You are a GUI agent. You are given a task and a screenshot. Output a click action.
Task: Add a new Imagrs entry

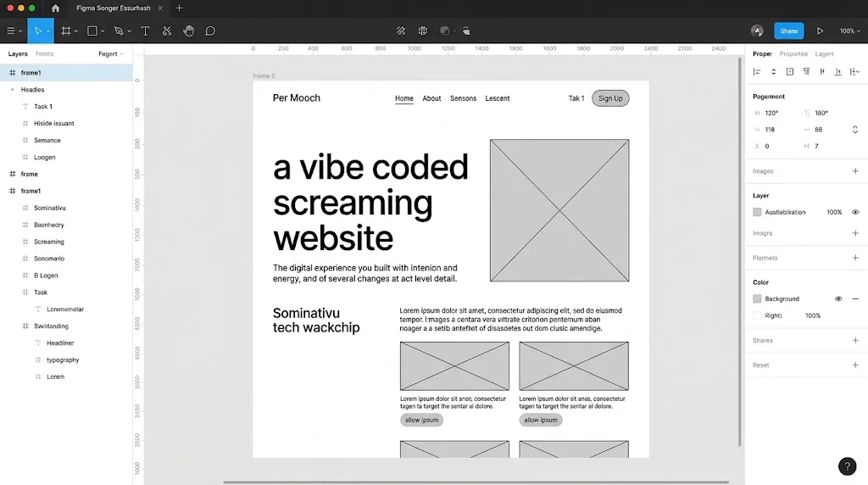[855, 233]
